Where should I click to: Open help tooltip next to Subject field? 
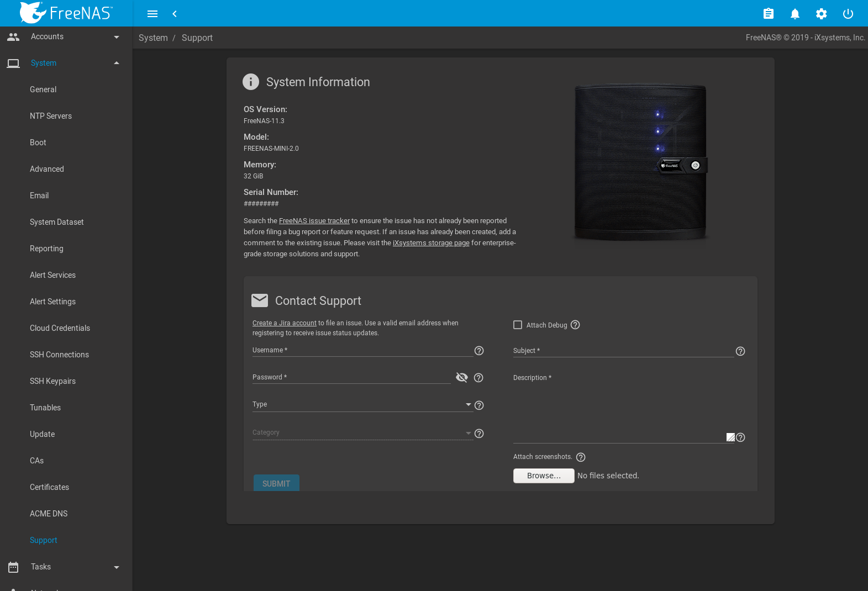(x=740, y=351)
